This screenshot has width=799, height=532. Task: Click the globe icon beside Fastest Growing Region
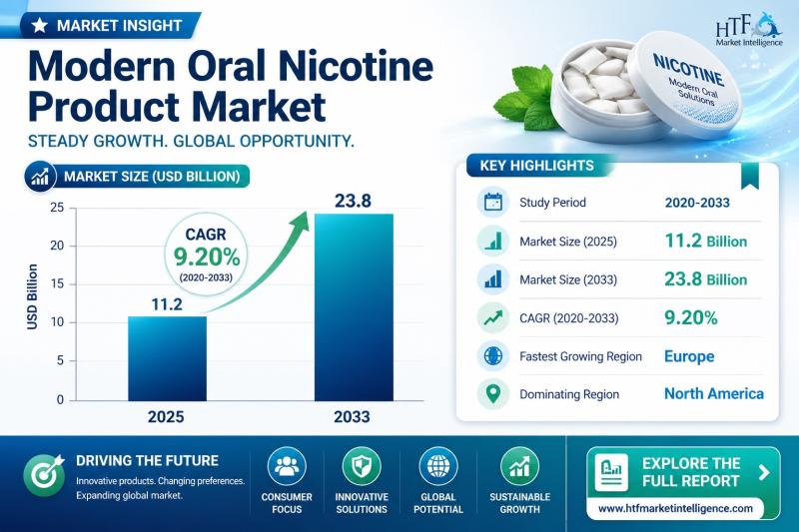point(492,355)
